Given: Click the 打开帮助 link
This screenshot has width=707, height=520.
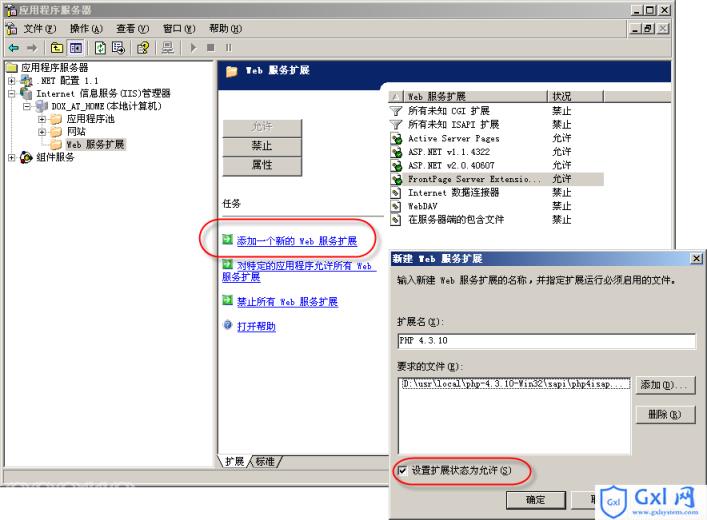Looking at the screenshot, I should click(x=256, y=326).
